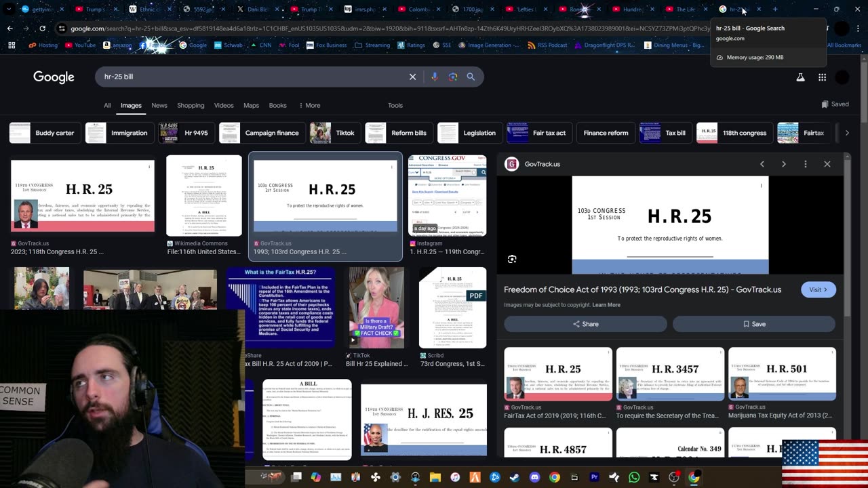868x488 pixels.
Task: Reload the current page
Action: 42,28
